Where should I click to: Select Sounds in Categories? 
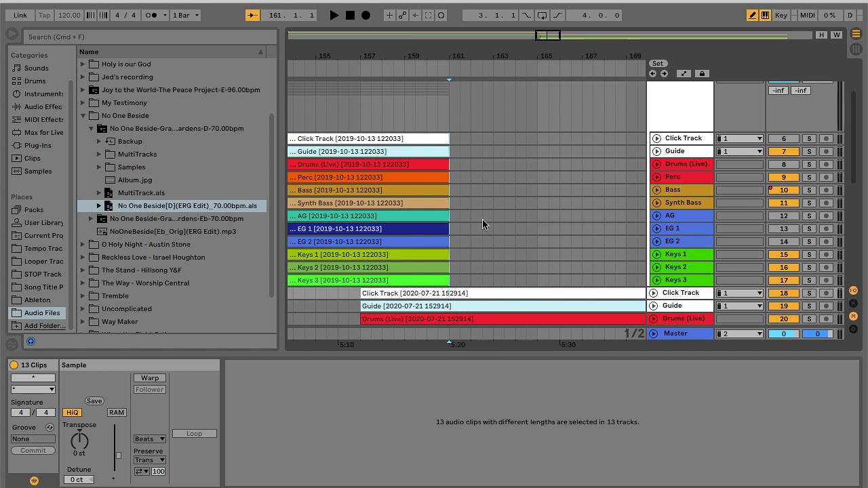(x=36, y=68)
